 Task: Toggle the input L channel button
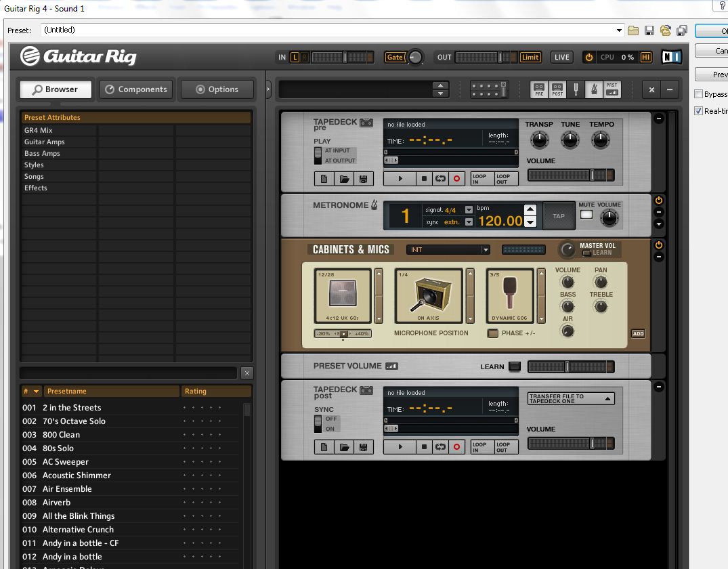pos(295,57)
